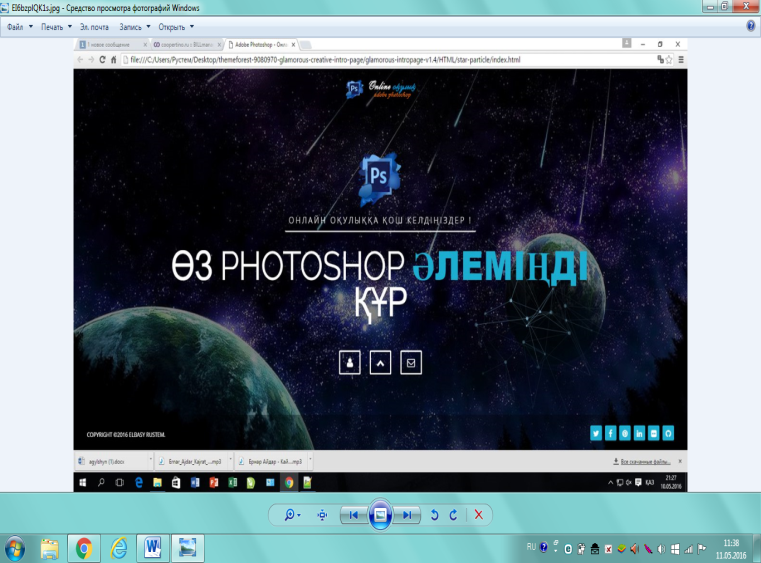Image resolution: width=761 pixels, height=563 pixels.
Task: Click the power plug tray icon
Action: coord(581,549)
